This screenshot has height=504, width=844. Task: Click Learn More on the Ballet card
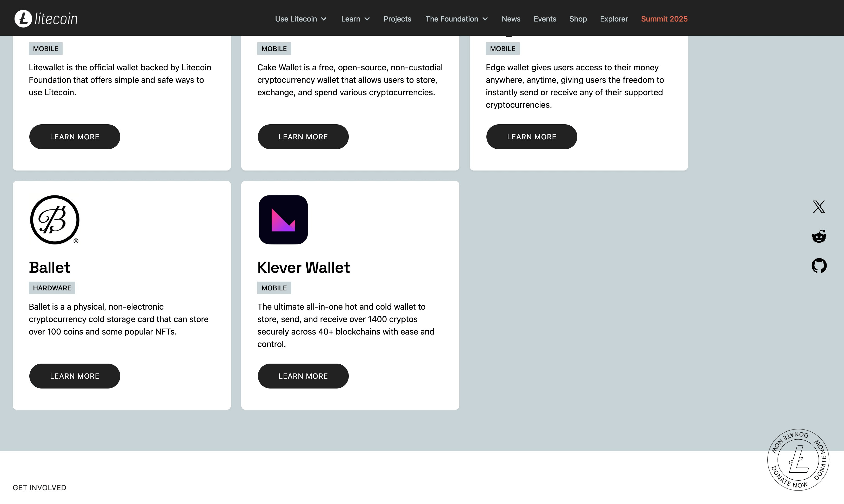click(x=75, y=376)
